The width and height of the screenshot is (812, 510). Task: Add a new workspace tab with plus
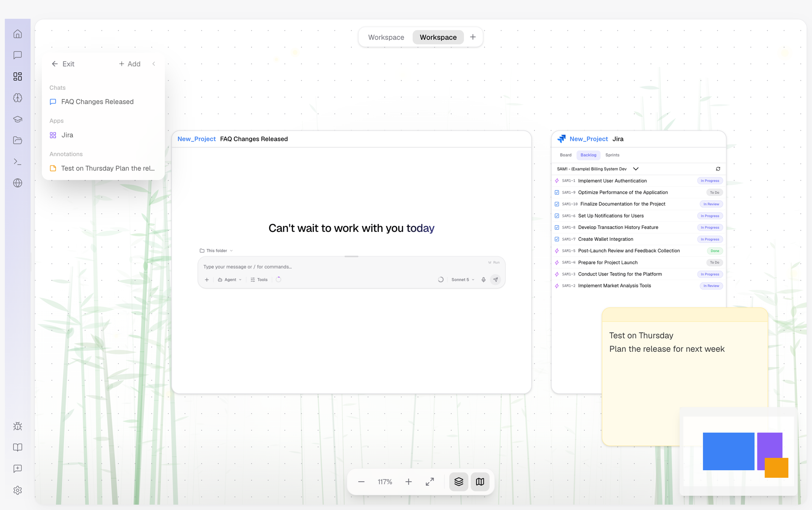click(473, 37)
